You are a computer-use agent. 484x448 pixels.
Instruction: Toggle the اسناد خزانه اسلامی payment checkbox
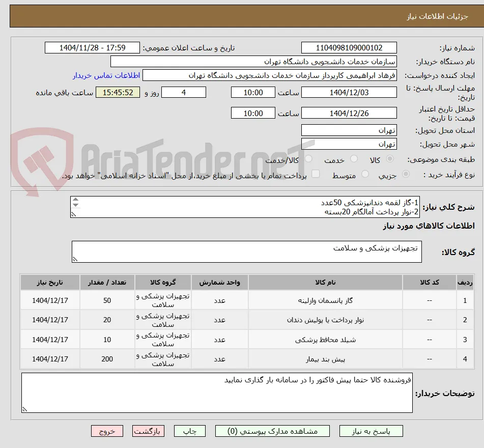pyautogui.click(x=316, y=174)
